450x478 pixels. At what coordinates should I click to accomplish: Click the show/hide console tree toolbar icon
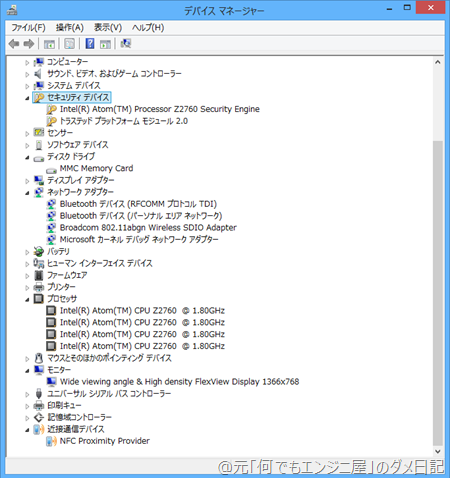pos(49,44)
